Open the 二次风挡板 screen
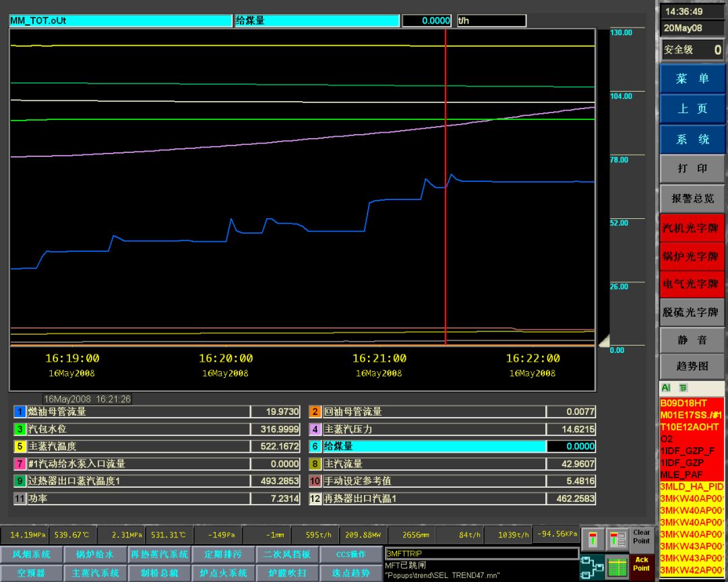 287,554
